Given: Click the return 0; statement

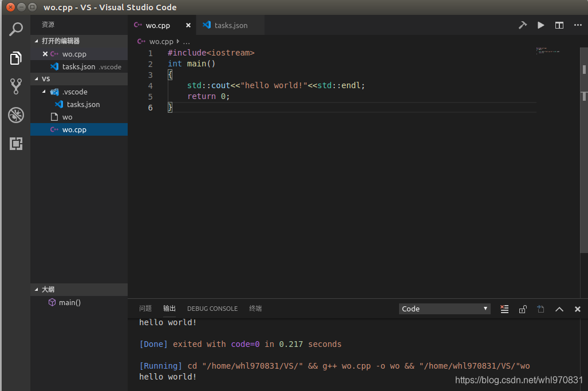Looking at the screenshot, I should pos(208,96).
